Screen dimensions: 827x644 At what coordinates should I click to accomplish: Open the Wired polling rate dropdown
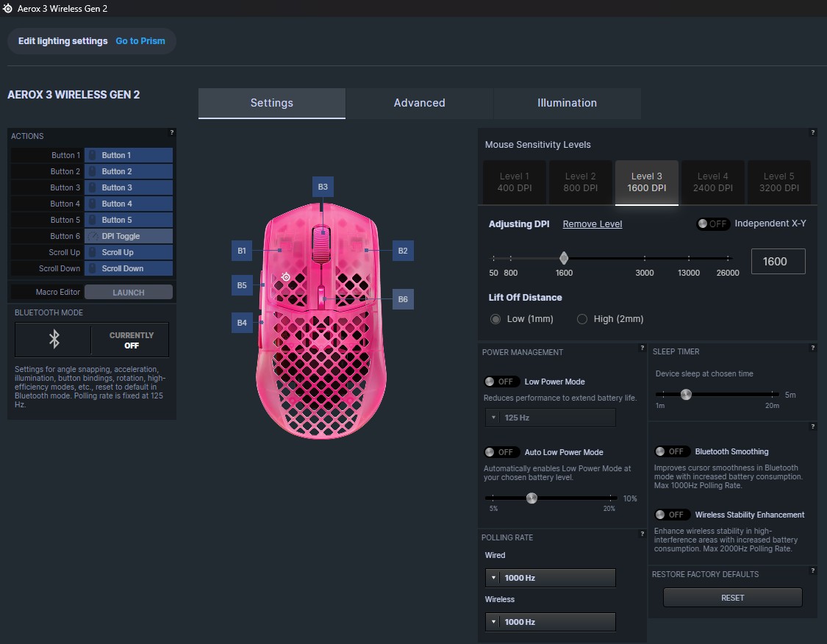click(x=550, y=578)
